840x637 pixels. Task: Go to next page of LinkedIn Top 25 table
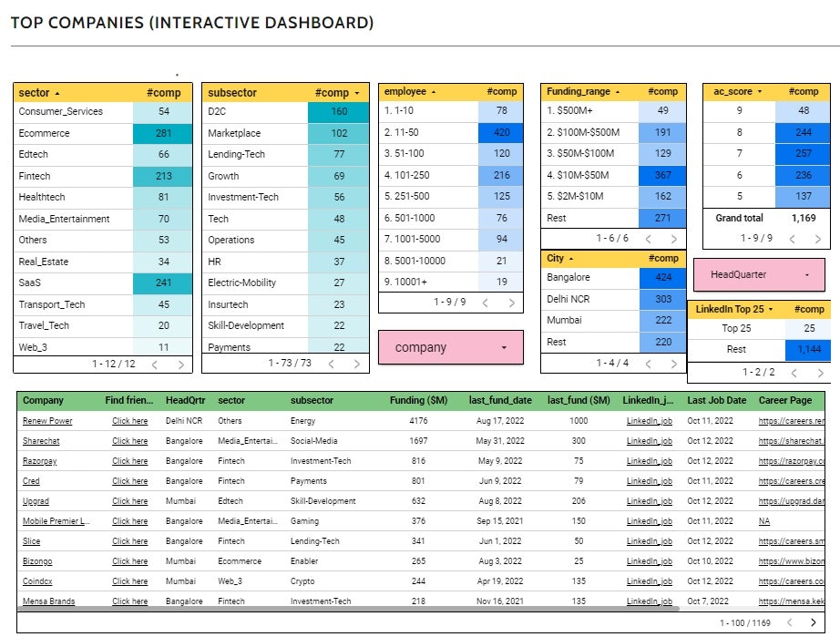click(820, 373)
